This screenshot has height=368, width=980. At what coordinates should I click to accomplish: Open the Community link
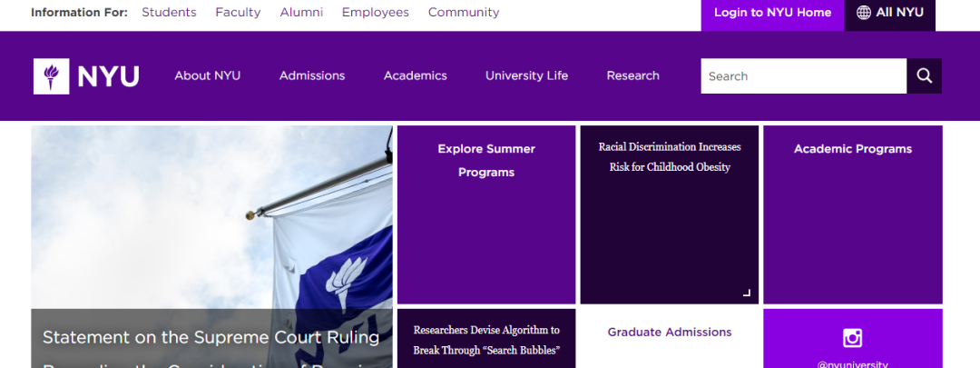pyautogui.click(x=463, y=13)
